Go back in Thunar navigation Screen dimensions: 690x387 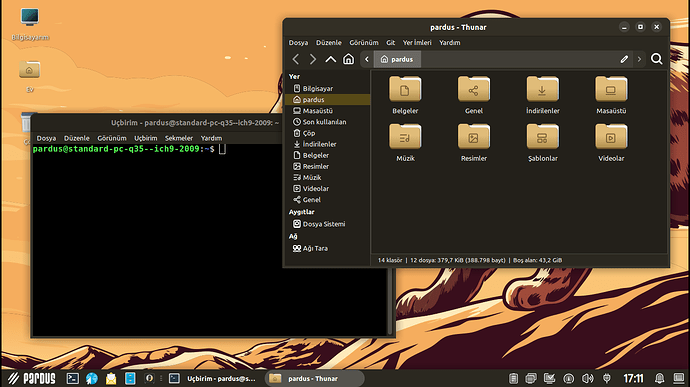[x=296, y=59]
